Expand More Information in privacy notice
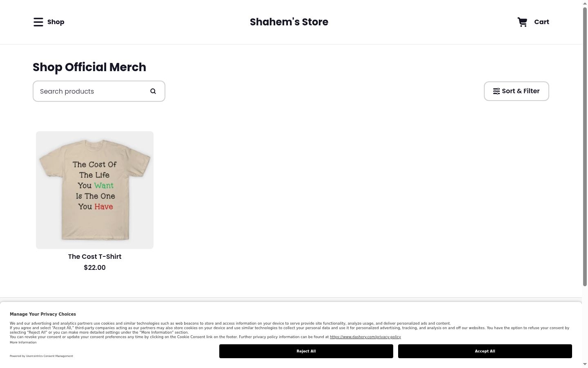This screenshot has width=588, height=368. 23,342
